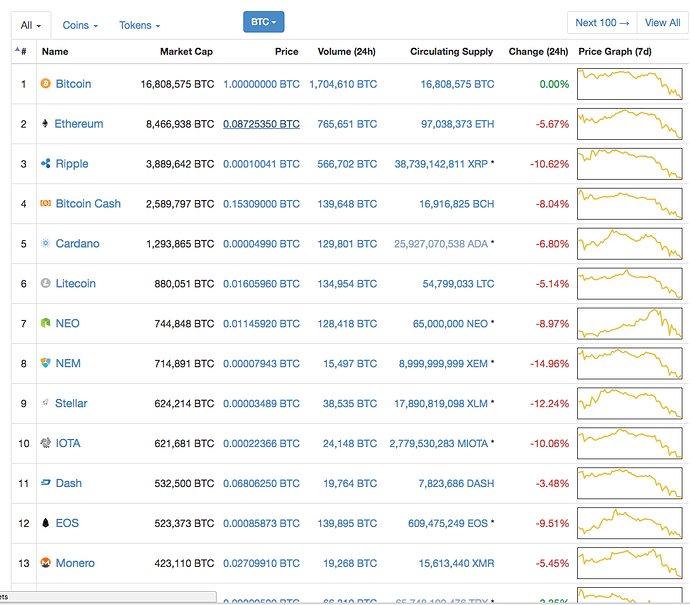Open the Litecoin coin page link
Screen dimensions: 690x605
click(75, 283)
